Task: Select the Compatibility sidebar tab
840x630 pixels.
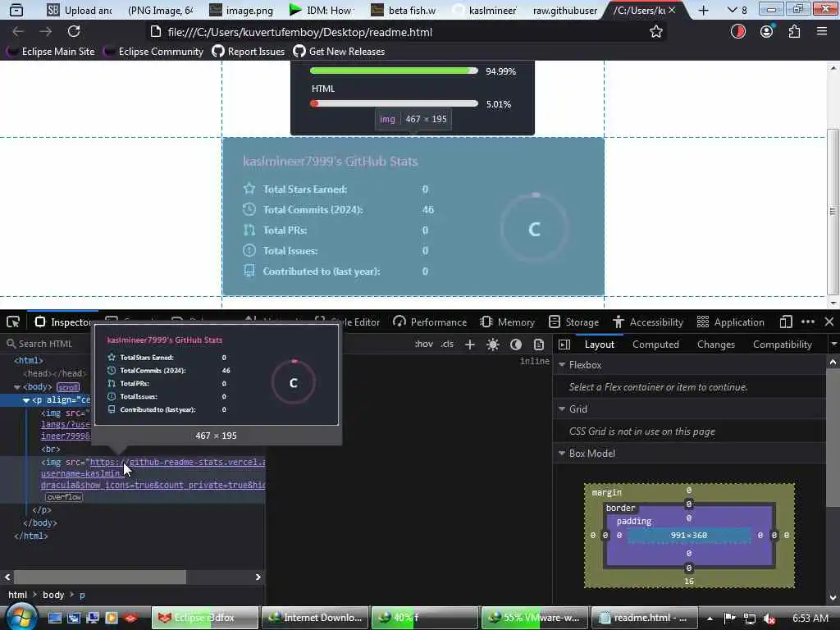Action: pyautogui.click(x=782, y=345)
